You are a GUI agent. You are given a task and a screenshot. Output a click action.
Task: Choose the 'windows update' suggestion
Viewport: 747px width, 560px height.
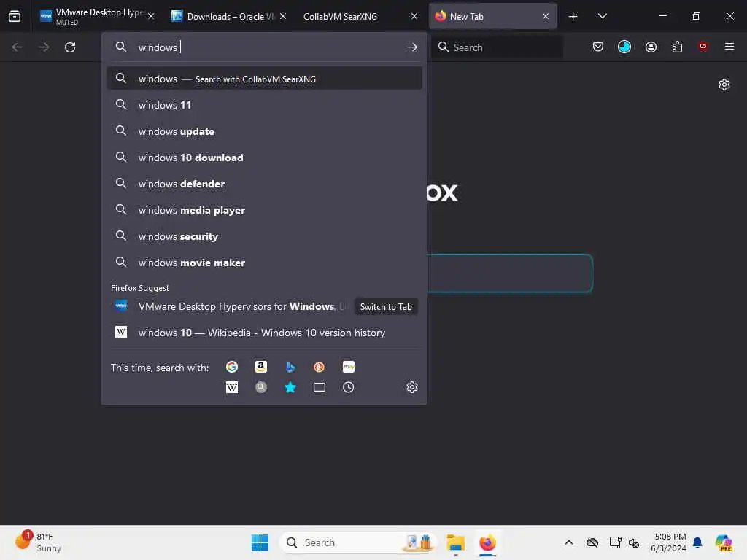[264, 131]
